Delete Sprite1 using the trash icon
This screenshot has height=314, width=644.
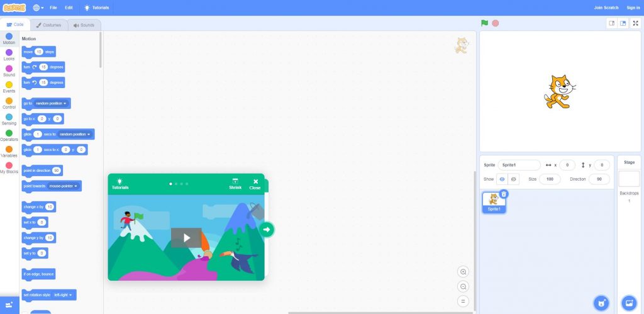[504, 194]
